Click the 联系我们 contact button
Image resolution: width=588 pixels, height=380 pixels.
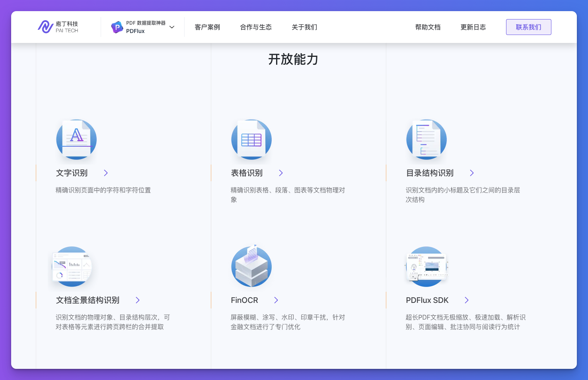tap(528, 27)
